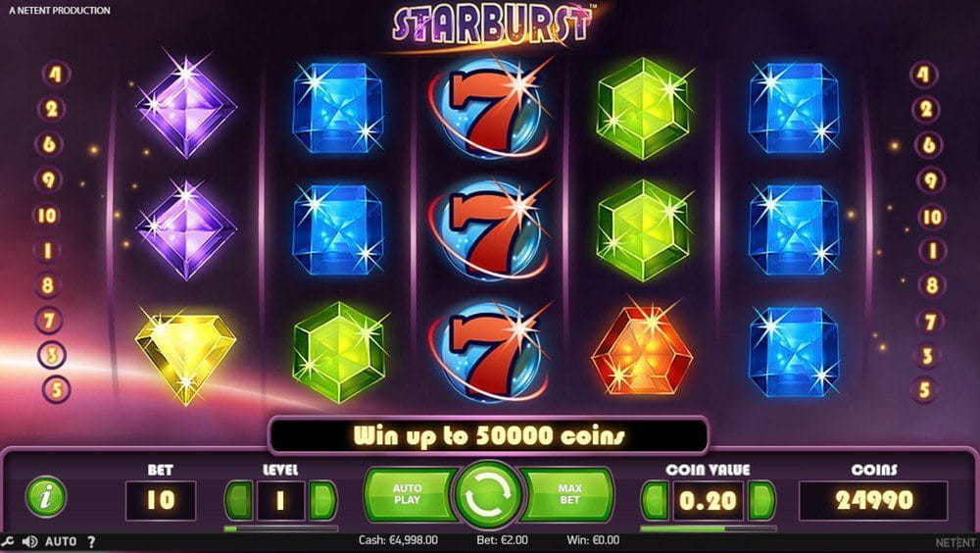Adjust the coin value slider bar
The height and width of the screenshot is (553, 980).
(x=709, y=528)
